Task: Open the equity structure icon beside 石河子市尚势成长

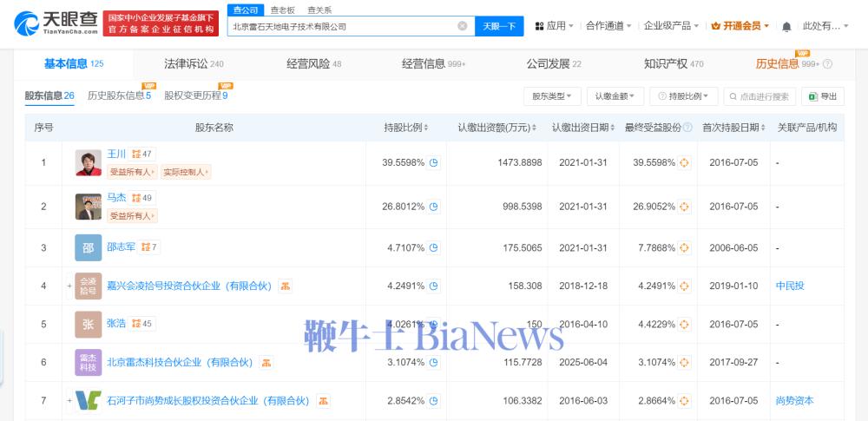Action: tap(323, 400)
